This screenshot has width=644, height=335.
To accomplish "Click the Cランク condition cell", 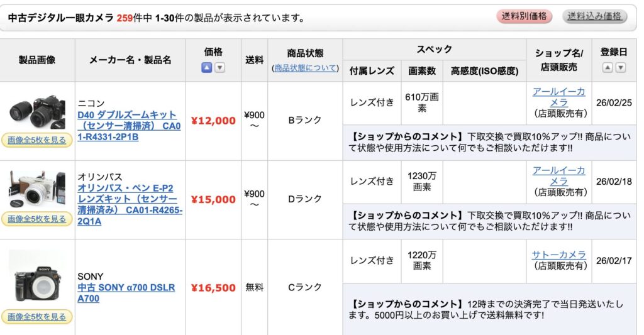I will coord(305,287).
